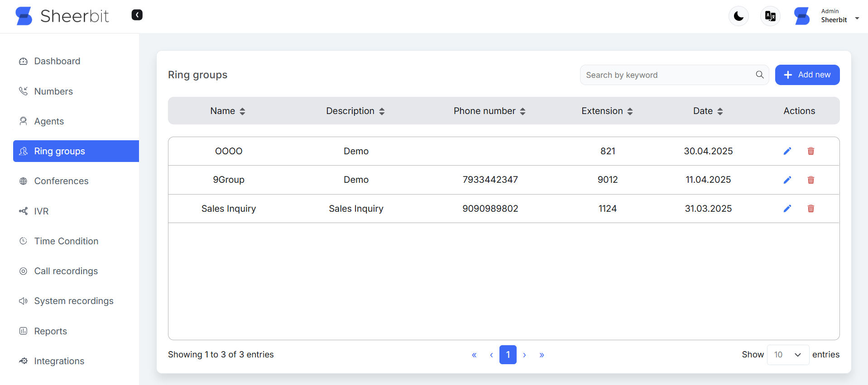This screenshot has width=868, height=385.
Task: Click the pencil icon for Sales Inquiry
Action: tap(787, 209)
